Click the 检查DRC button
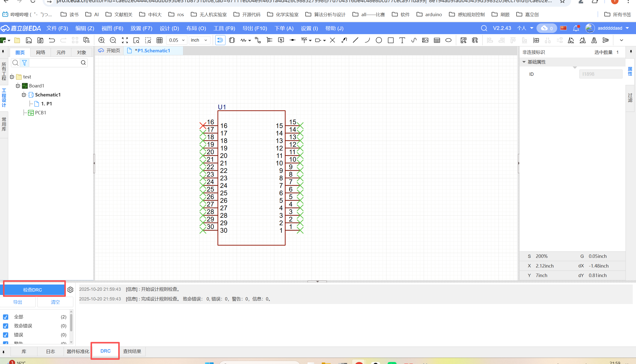This screenshot has height=364, width=636. (32, 290)
